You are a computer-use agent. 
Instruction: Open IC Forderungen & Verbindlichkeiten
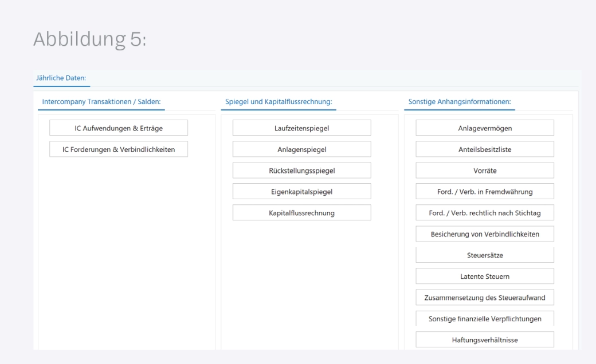[119, 149]
